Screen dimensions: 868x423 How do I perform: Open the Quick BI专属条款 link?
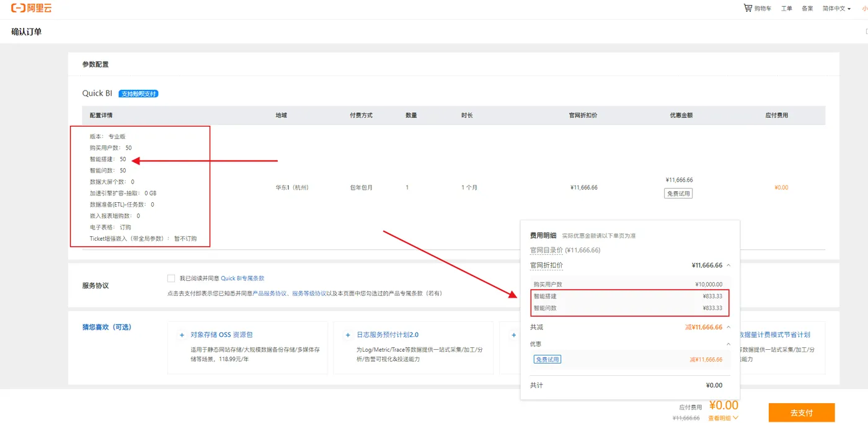tap(242, 278)
